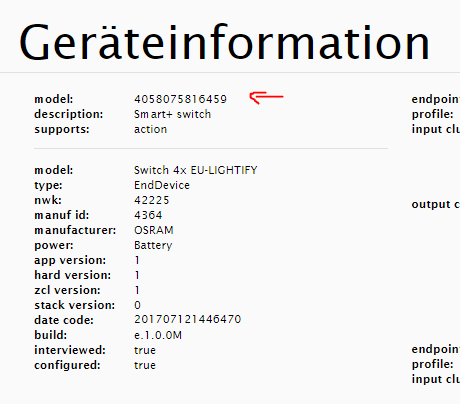This screenshot has height=404, width=460.
Task: Click the Geräteinformation page heading
Action: pyautogui.click(x=224, y=43)
